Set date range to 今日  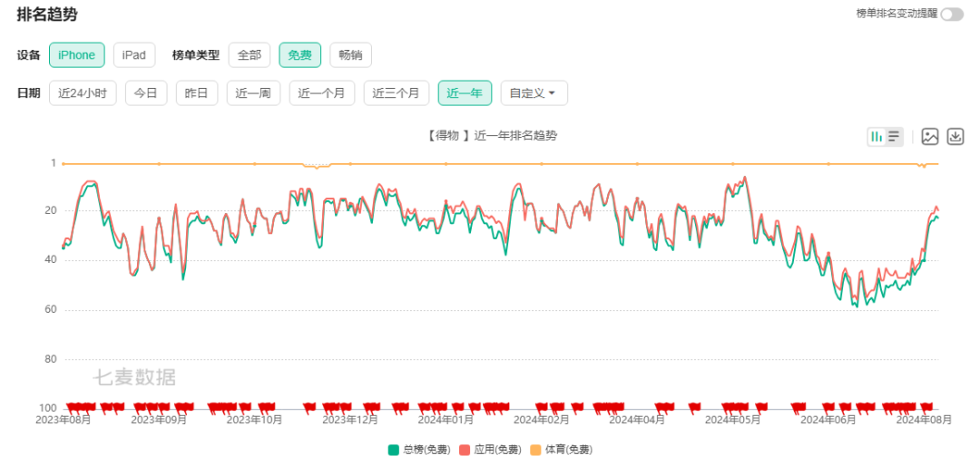point(146,92)
